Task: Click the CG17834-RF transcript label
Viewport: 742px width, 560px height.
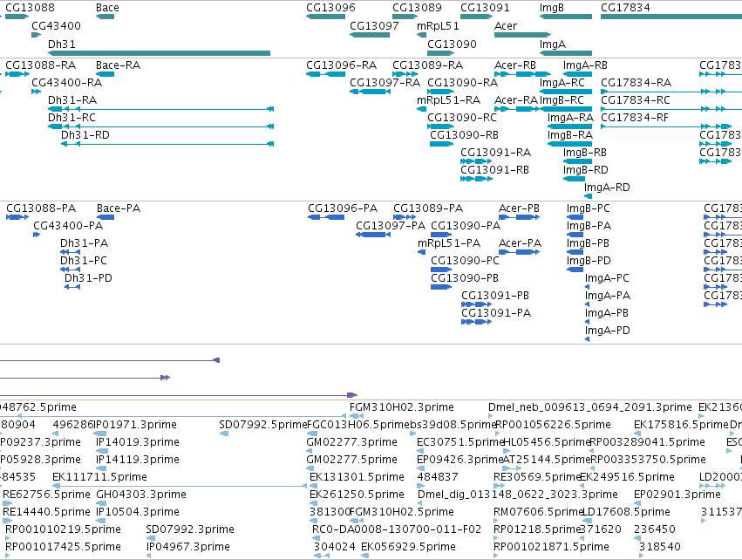Action: (x=635, y=118)
